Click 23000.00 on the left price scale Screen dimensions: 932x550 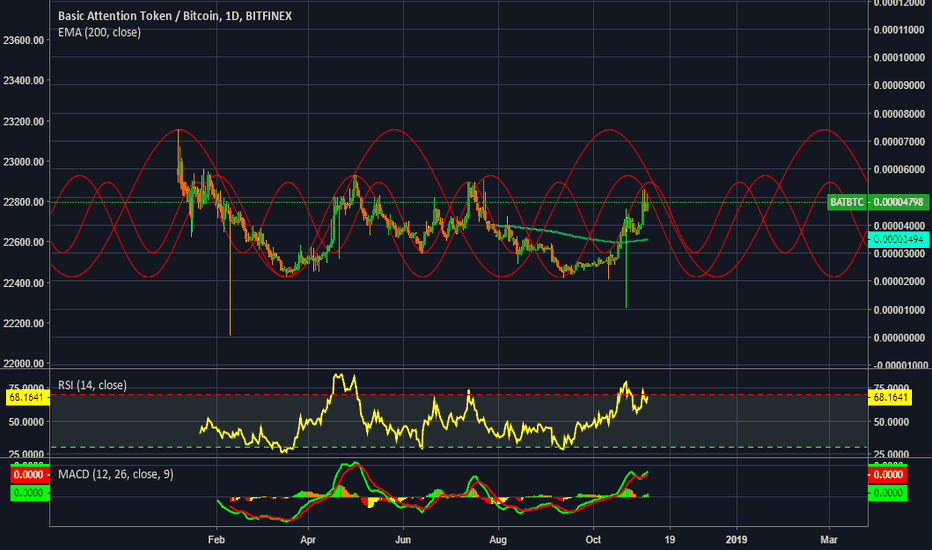point(24,162)
